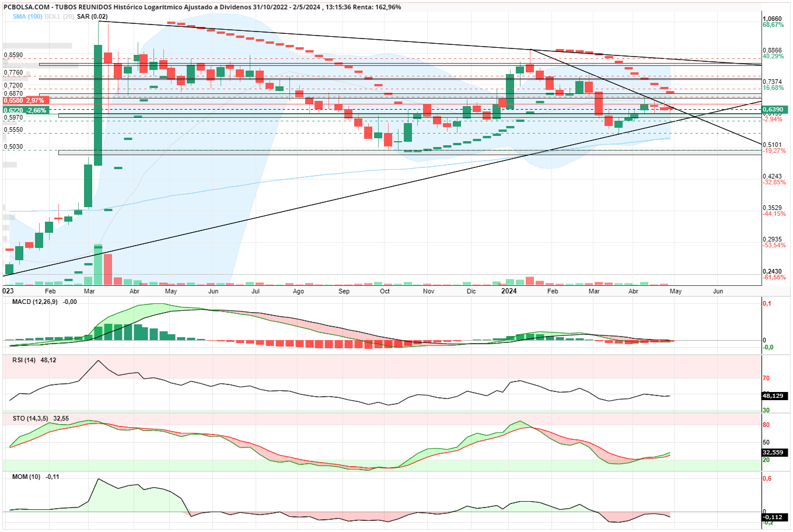793x532 pixels.
Task: Click the Sep month label on time axis
Action: (344, 291)
